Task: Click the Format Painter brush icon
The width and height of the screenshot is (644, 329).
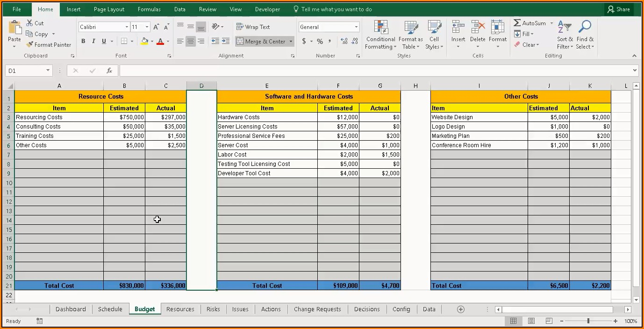Action: pyautogui.click(x=30, y=45)
